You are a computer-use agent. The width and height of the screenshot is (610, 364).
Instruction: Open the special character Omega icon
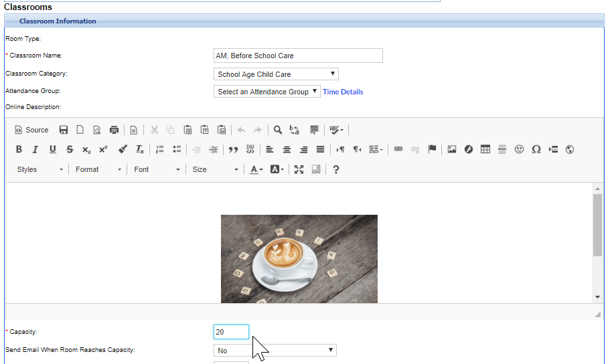[536, 149]
